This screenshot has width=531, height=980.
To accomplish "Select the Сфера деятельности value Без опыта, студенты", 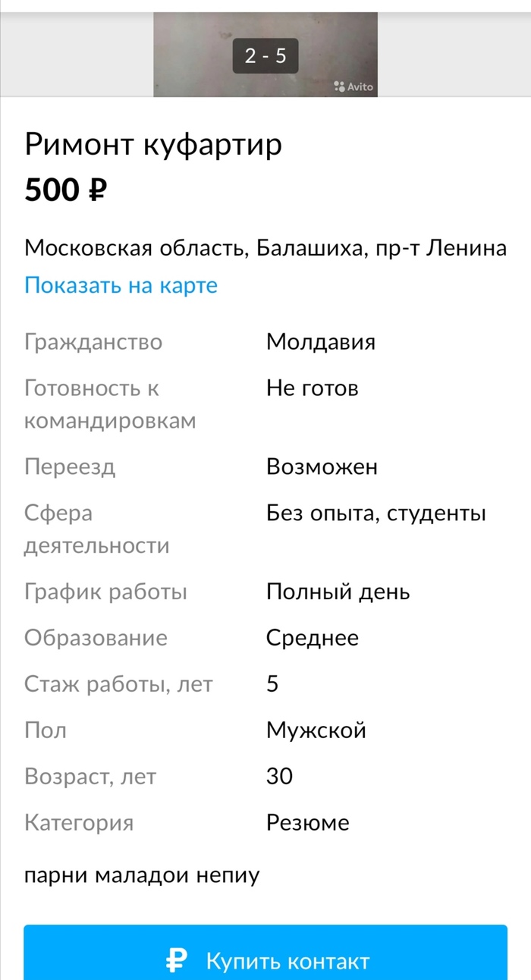I will (x=375, y=513).
